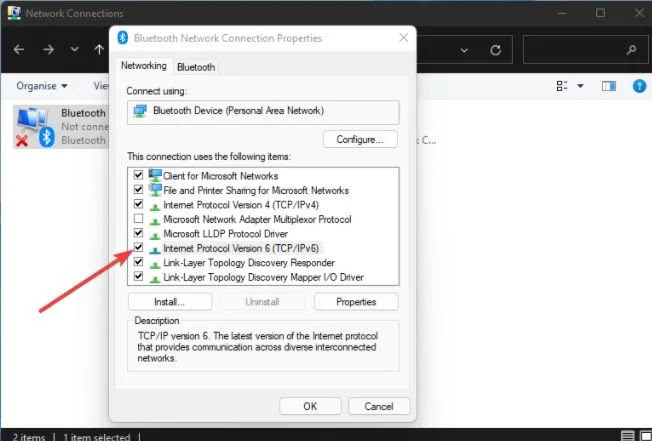The image size is (652, 441).
Task: Select Client for Microsoft Networks row icon
Action: click(x=155, y=175)
